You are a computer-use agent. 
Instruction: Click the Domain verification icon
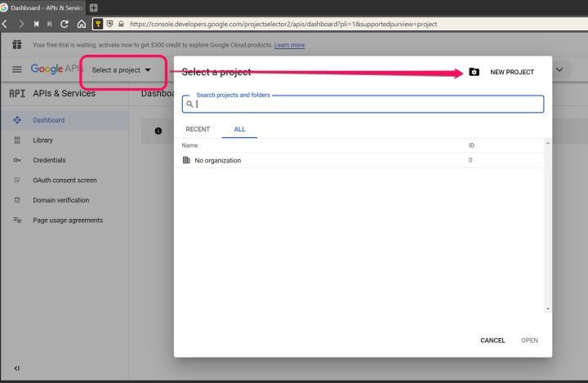tap(16, 200)
